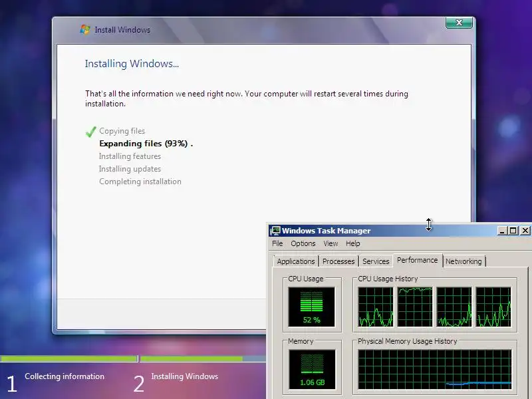Switch to the Processes tab
Image resolution: width=532 pixels, height=399 pixels.
pos(338,261)
